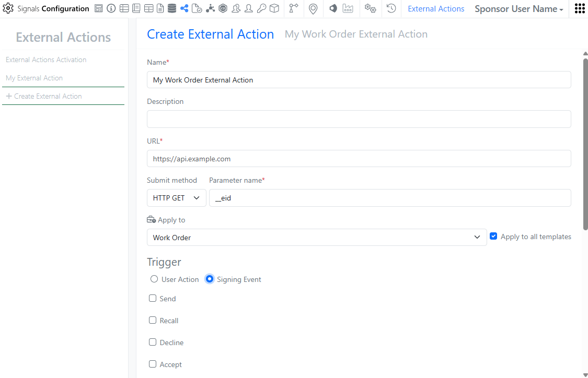Open the database stack icon

(x=172, y=8)
